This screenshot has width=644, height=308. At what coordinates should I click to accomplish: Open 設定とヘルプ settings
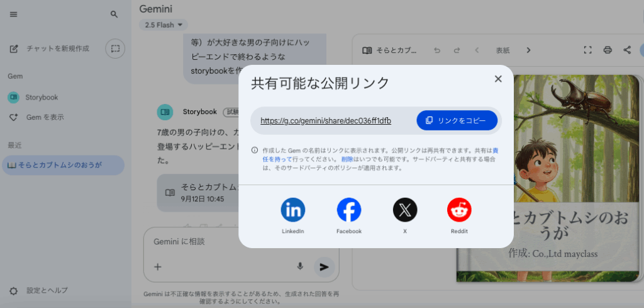[x=38, y=291]
